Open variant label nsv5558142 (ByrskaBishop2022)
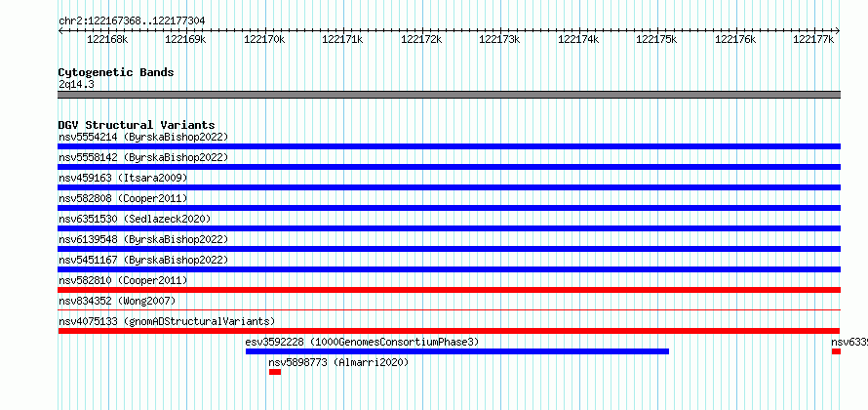This screenshot has width=868, height=410. pos(143,157)
